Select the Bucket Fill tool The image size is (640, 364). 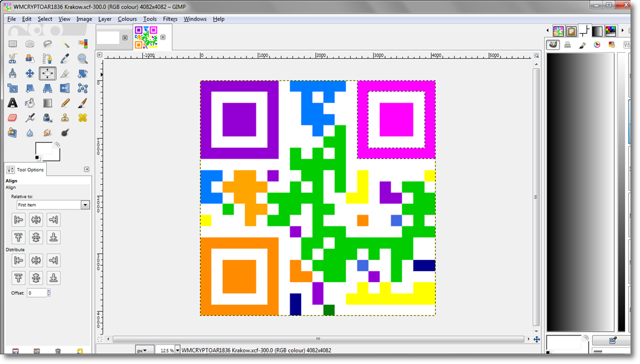coord(30,103)
